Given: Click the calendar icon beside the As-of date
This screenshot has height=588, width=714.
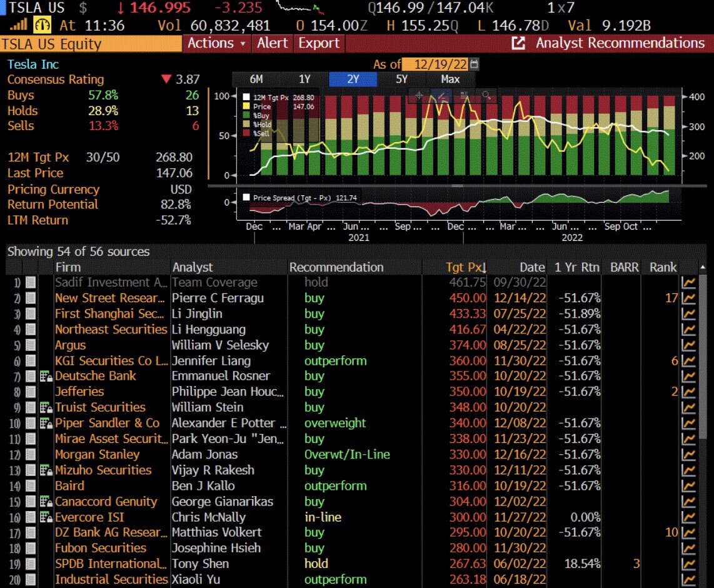Looking at the screenshot, I should coord(474,64).
